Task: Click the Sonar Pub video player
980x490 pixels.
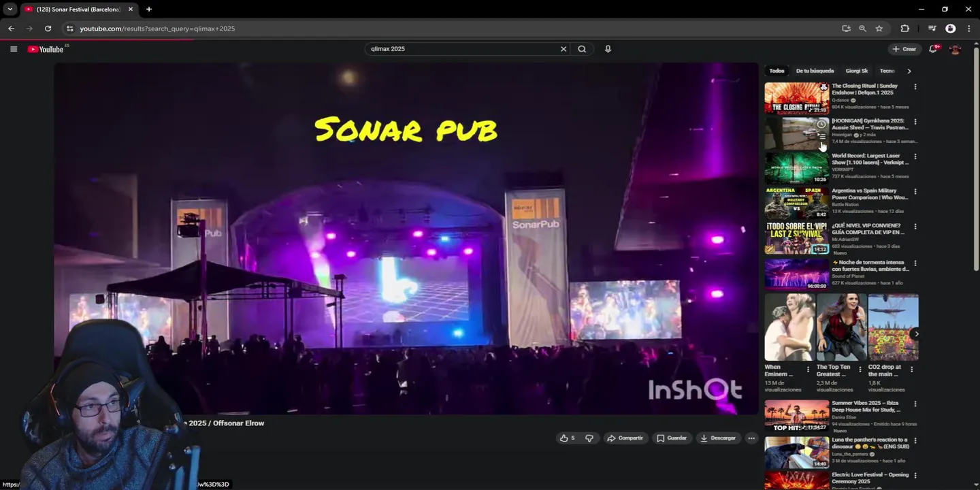Action: tap(406, 239)
